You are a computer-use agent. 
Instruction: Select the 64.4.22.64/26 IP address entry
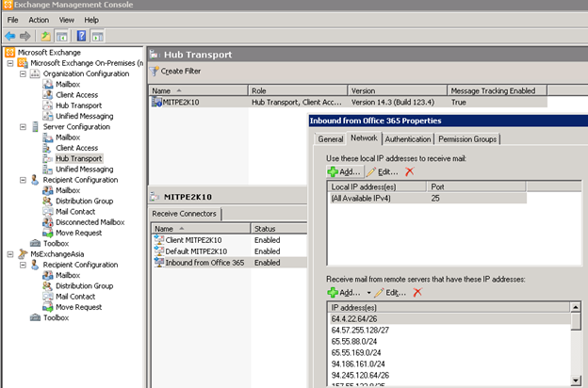449,319
